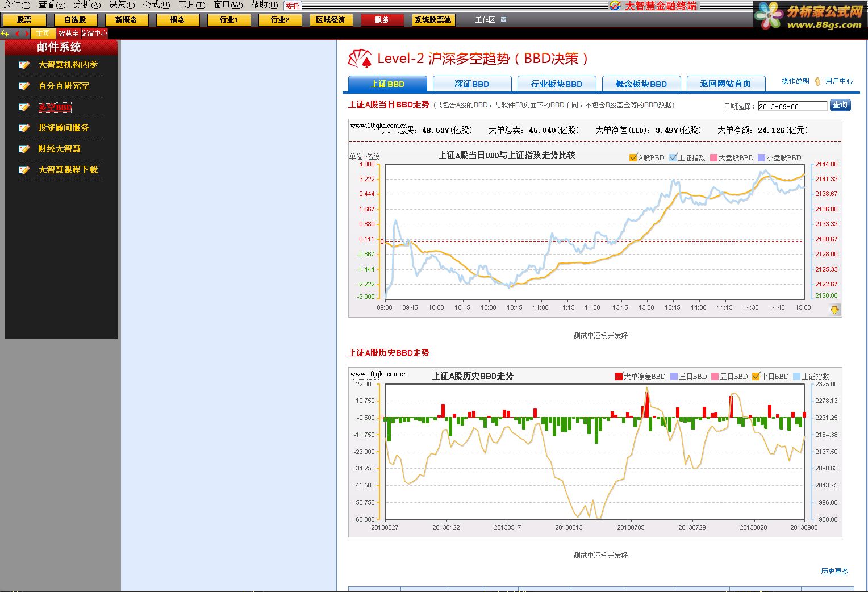Open 财经大智慧 in mail sidebar
The image size is (868, 592).
point(60,149)
